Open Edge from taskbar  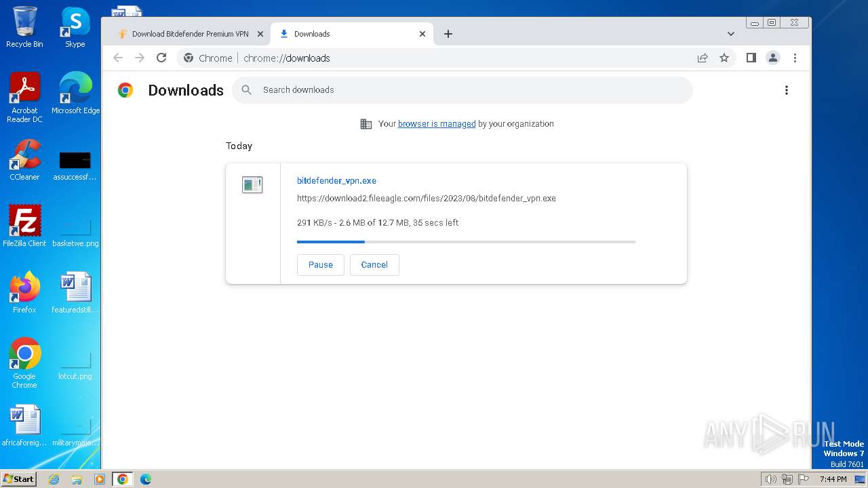coord(146,479)
